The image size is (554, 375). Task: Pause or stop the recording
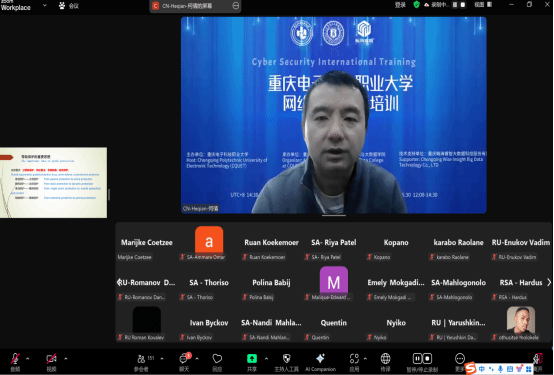pos(422,361)
